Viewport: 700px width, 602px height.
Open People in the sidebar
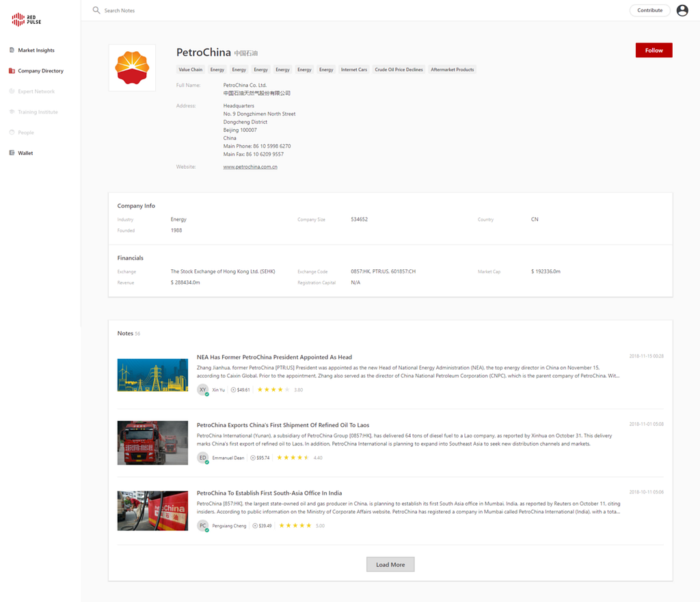click(x=26, y=133)
